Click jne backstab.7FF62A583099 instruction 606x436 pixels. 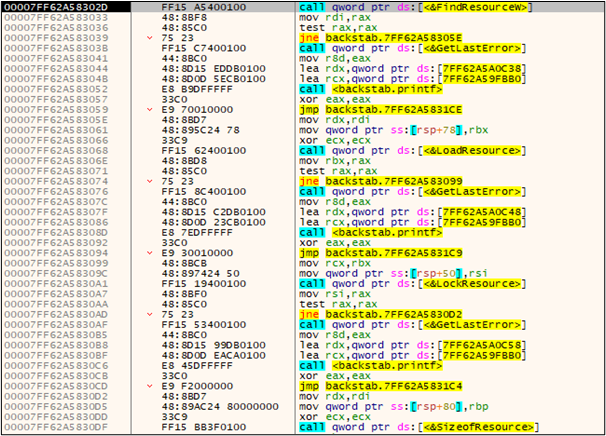(381, 181)
